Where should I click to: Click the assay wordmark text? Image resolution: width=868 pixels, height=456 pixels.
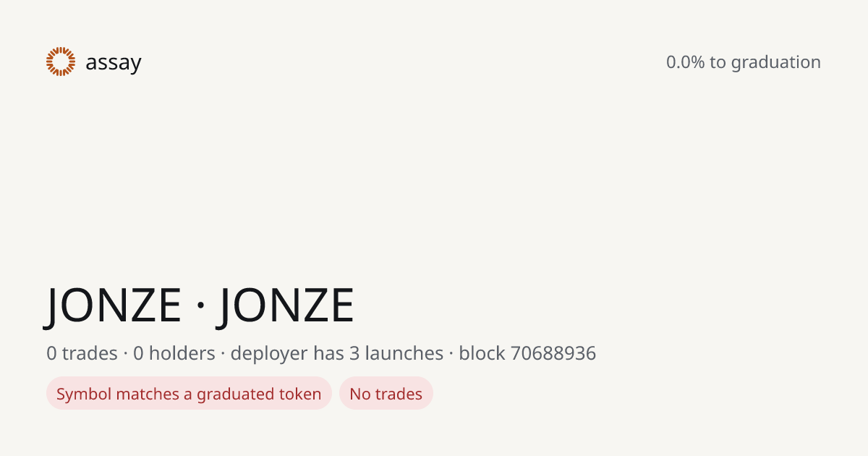coord(114,63)
